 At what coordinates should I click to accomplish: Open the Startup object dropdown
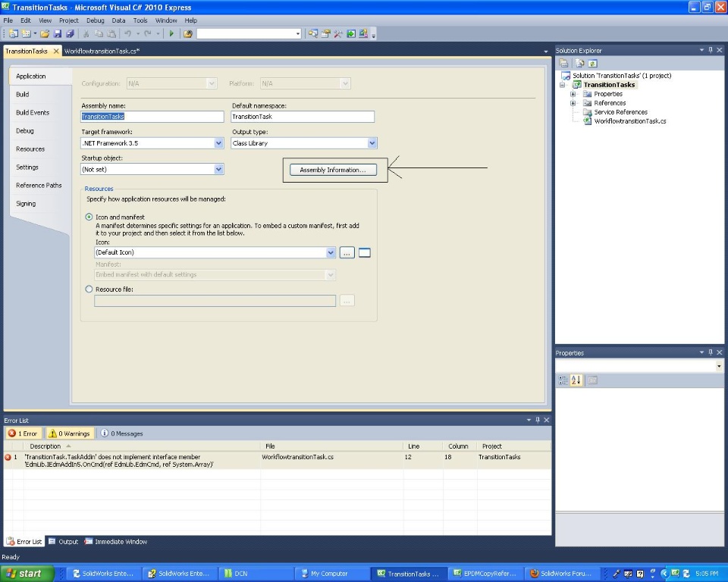(218, 169)
